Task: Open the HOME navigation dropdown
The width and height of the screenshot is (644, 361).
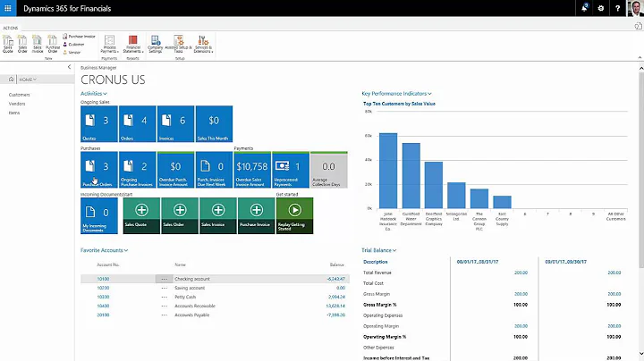Action: point(28,80)
